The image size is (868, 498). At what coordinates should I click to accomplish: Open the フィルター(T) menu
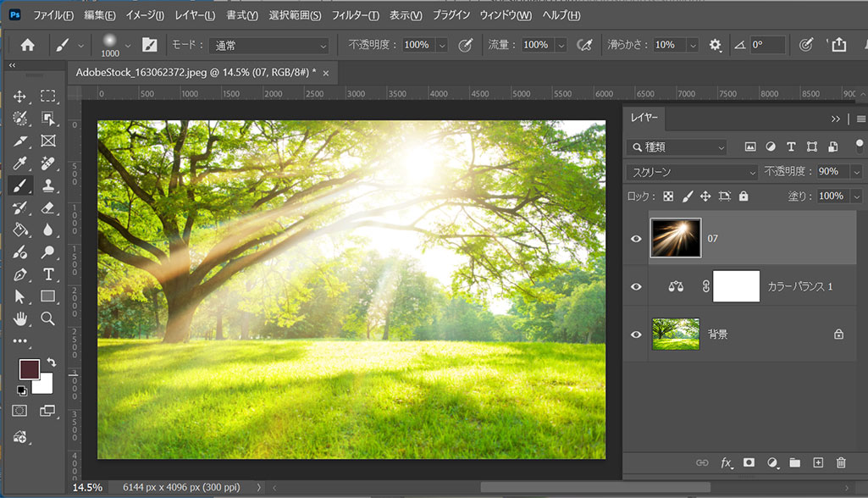tap(355, 15)
